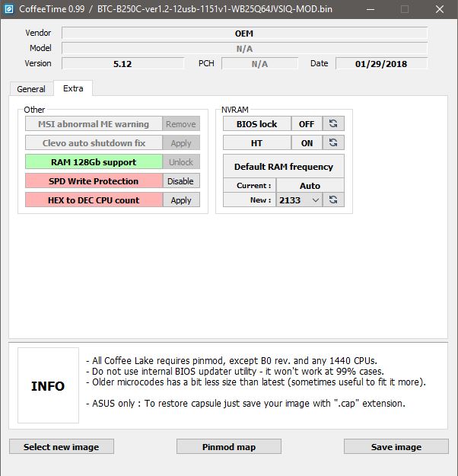Screen dimensions: 458x476
Task: Toggle the HT ON value
Action: [x=307, y=142]
